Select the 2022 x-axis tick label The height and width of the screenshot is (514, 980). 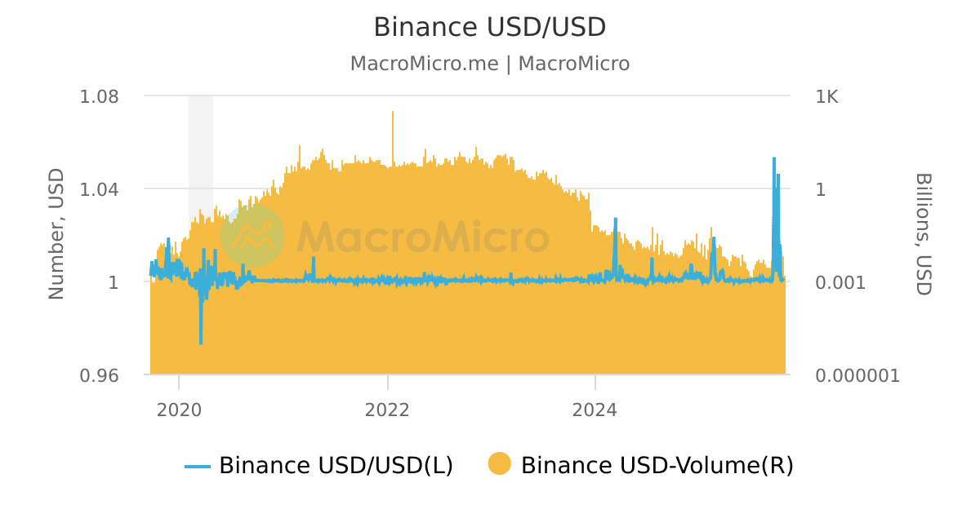point(387,409)
